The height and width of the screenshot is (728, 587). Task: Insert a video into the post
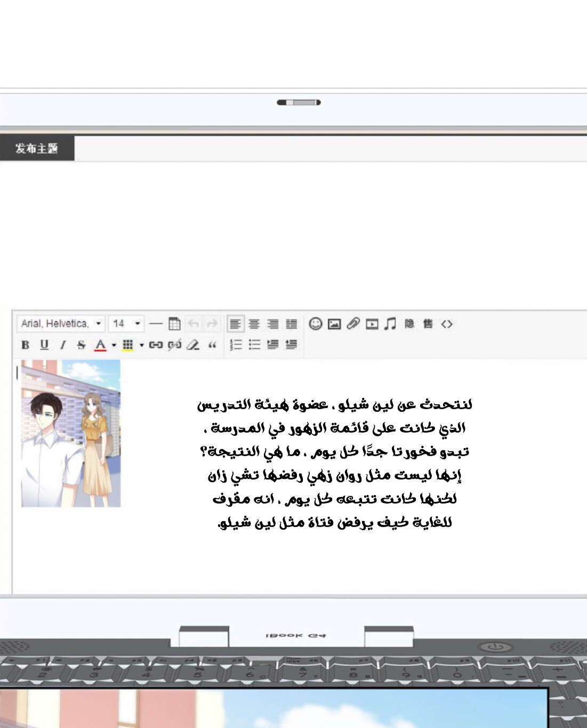tap(372, 324)
